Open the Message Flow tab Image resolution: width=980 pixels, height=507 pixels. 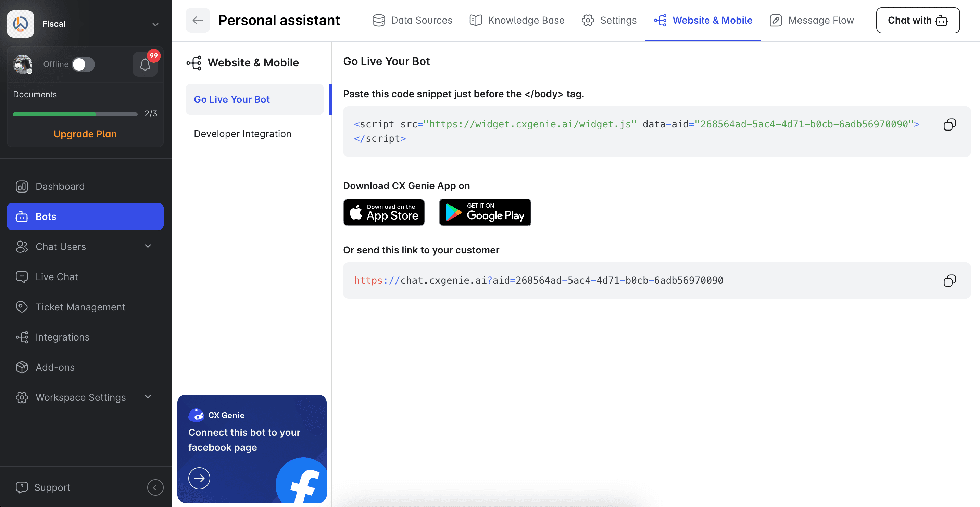[x=812, y=20]
